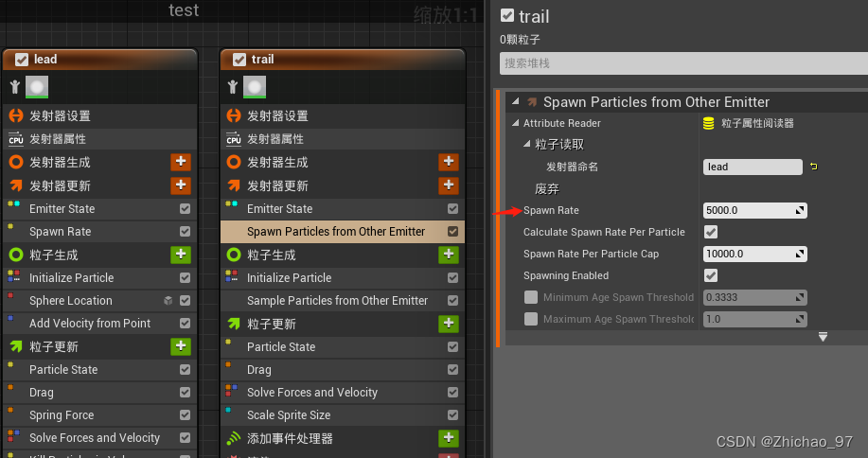Screen dimensions: 868x458
Task: Click the 搜索堆栈 search box
Action: pyautogui.click(x=680, y=63)
